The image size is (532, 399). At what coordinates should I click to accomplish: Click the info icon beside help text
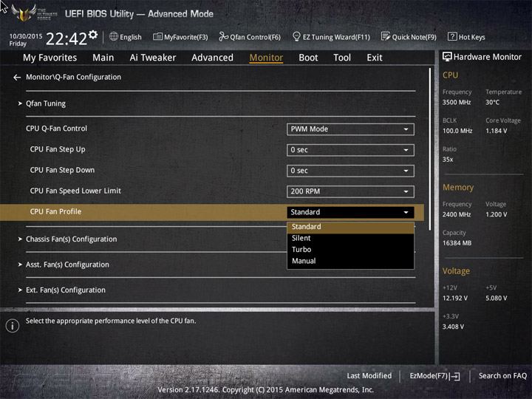13,326
